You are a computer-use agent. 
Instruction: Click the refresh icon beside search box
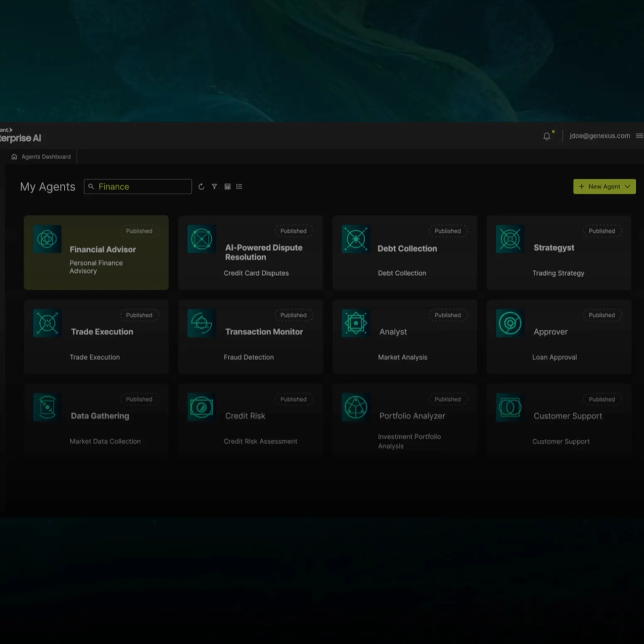click(201, 187)
